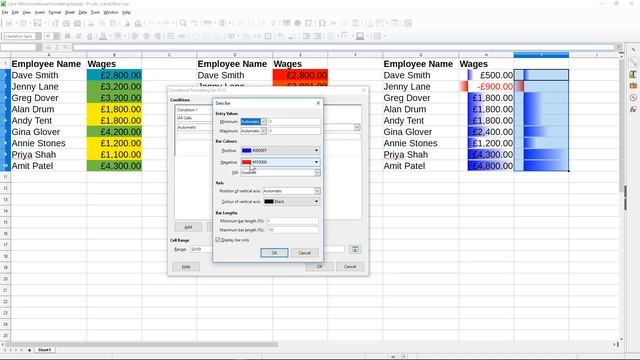
Task: Click Add button in Conditional Formatting dialog
Action: (x=188, y=227)
